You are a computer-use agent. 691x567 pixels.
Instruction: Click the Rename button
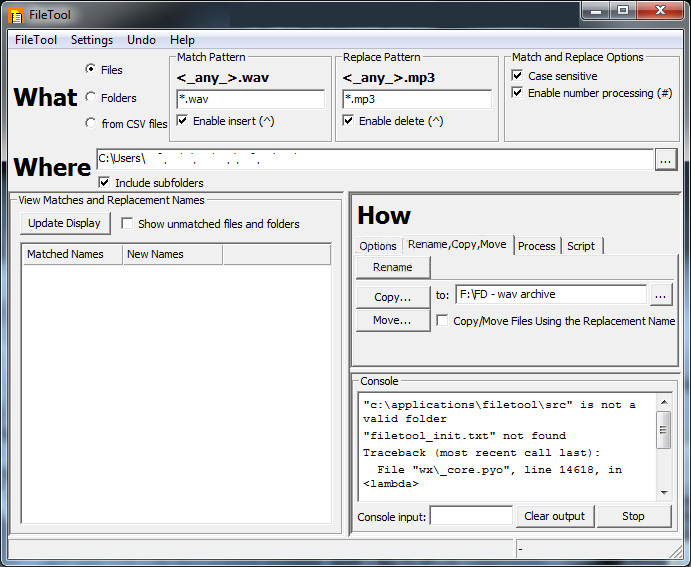[x=393, y=267]
